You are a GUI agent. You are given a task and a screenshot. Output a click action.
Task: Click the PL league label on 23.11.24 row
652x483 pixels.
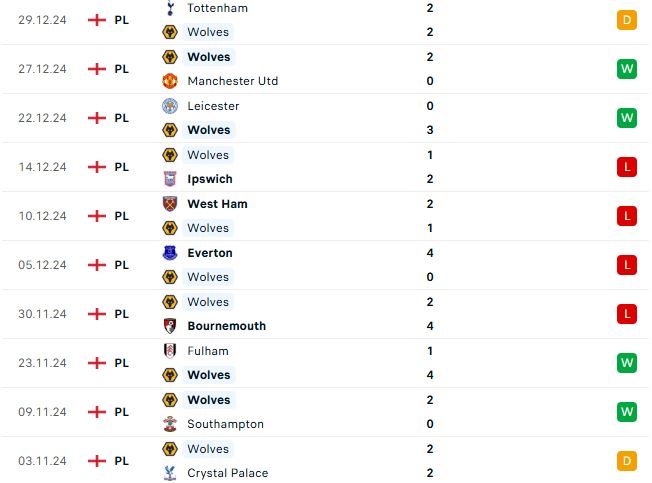point(121,363)
